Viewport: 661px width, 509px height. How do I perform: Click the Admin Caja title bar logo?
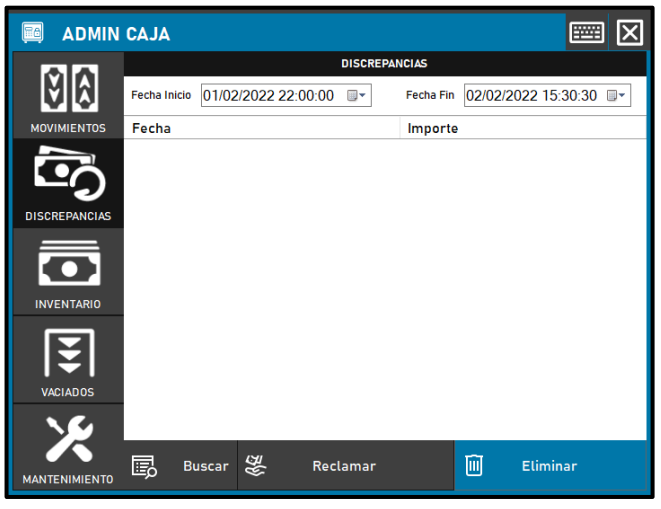pyautogui.click(x=33, y=34)
